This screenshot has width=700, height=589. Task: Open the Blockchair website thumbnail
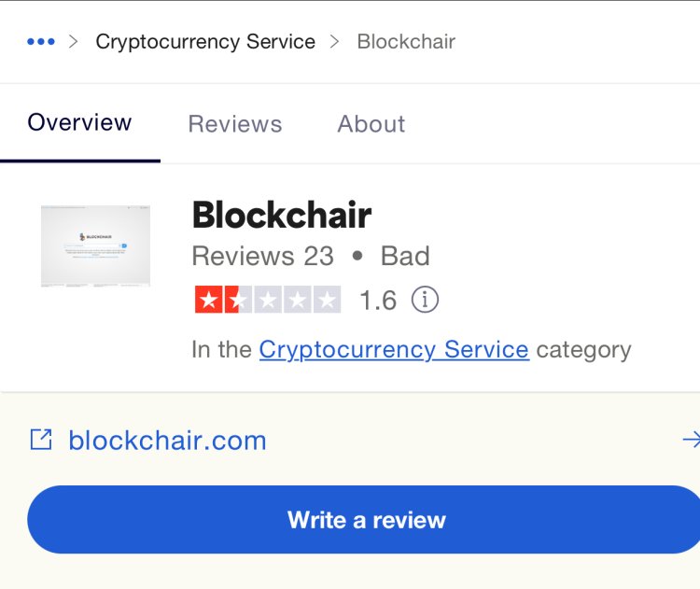(95, 246)
